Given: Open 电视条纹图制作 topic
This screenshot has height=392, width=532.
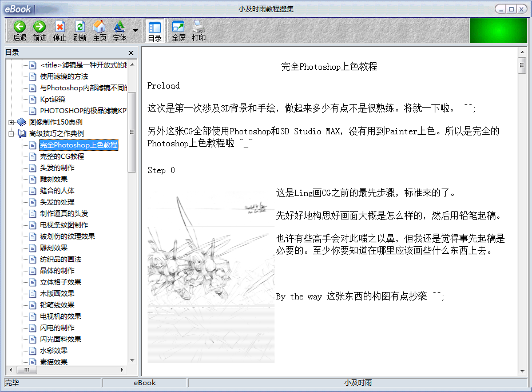Looking at the screenshot, I should [64, 225].
